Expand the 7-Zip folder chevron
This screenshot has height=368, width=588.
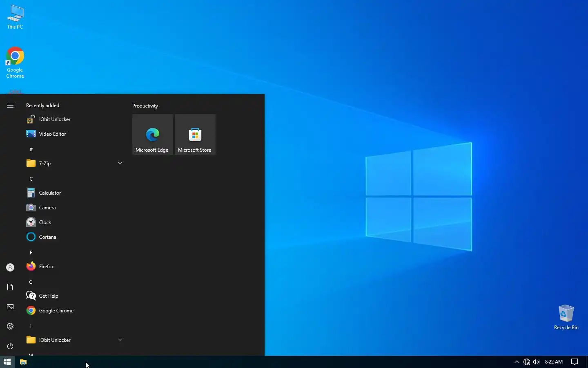coord(120,163)
